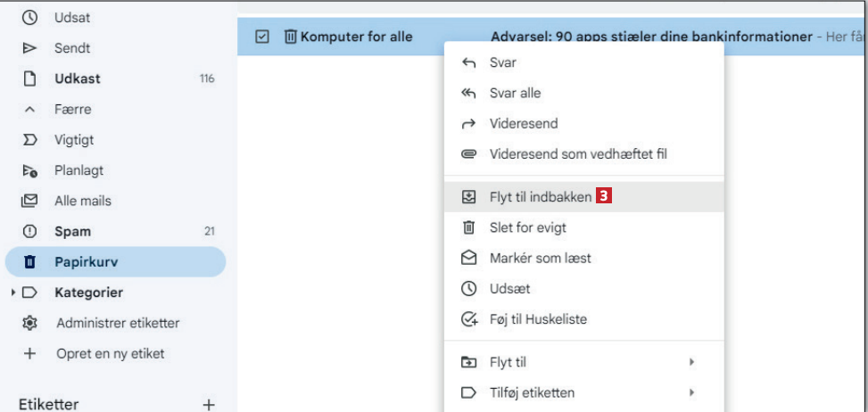Click the Videresend forward arrow icon
The image size is (868, 412).
click(x=468, y=124)
